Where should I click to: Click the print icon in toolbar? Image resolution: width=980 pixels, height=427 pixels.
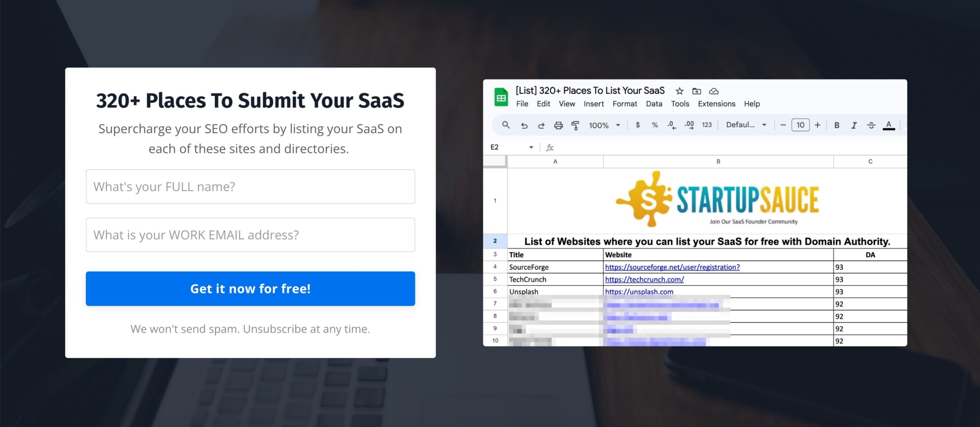click(x=558, y=125)
